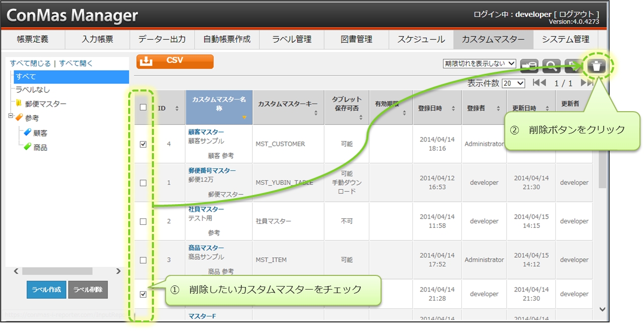
Task: Switch to the システム管理 tab
Action: 565,39
